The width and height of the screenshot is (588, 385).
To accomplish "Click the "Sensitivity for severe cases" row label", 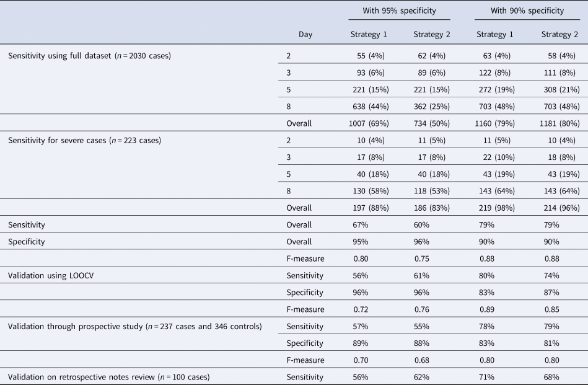I will click(84, 140).
